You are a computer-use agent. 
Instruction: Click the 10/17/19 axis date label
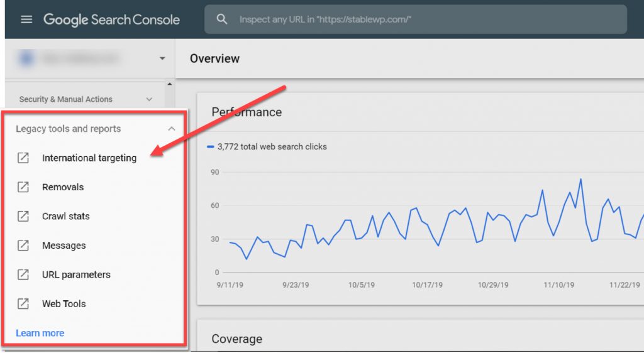pos(427,285)
